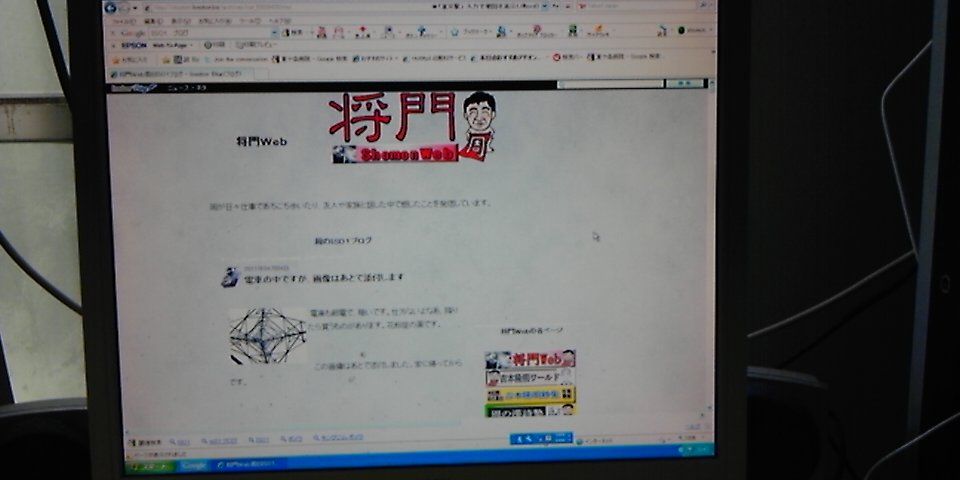Click the Google toolbar wrench settings icon

[662, 31]
